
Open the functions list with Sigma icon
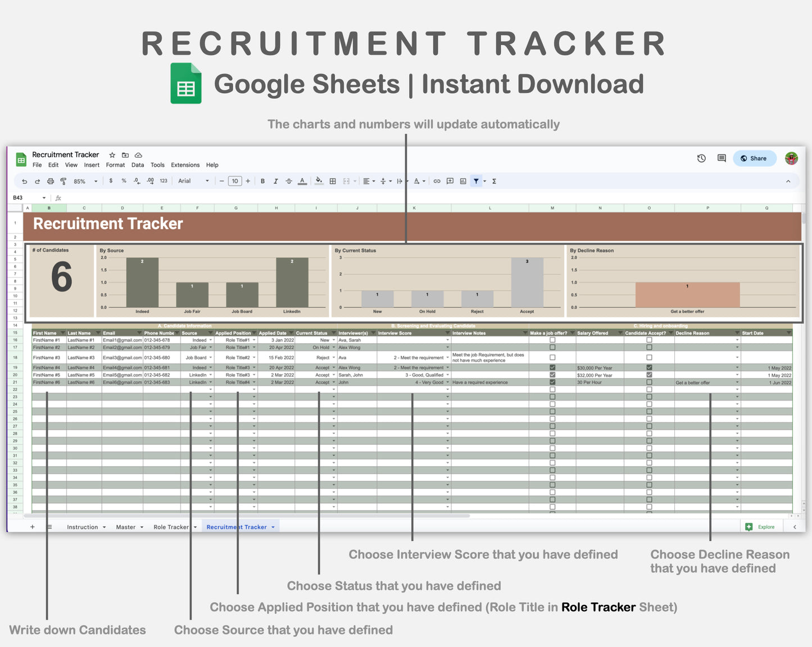[493, 181]
